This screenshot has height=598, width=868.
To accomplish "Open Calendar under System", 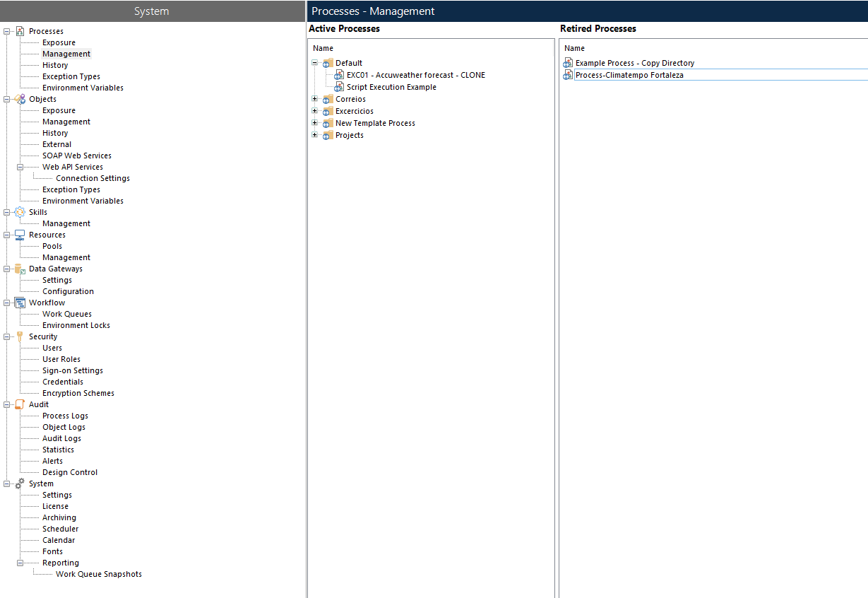I will pos(59,540).
